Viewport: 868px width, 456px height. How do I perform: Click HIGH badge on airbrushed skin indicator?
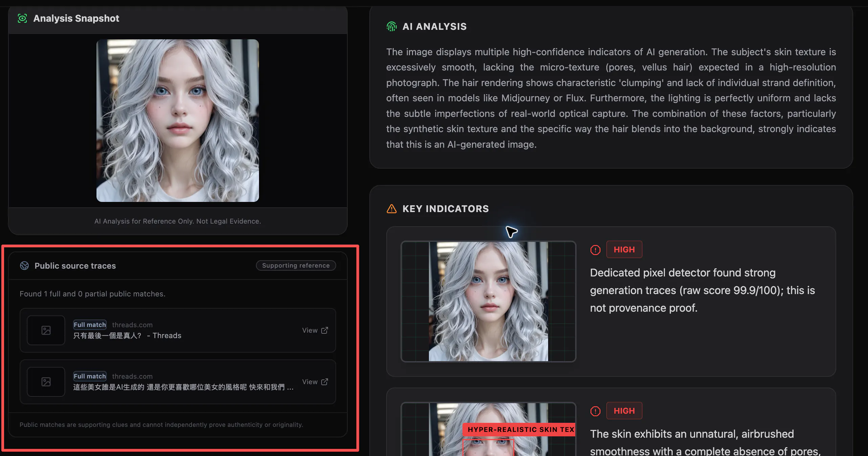coord(624,411)
